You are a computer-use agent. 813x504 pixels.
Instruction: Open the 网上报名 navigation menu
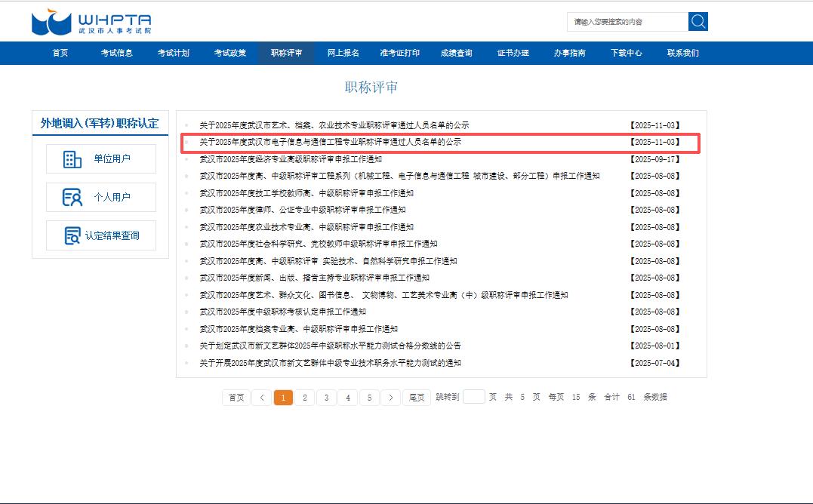tap(343, 53)
